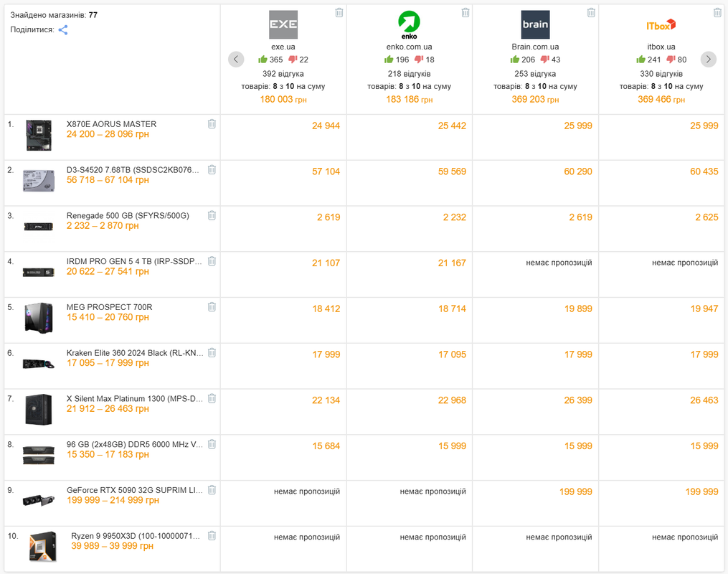
Task: Click the enko store logo
Action: click(409, 24)
